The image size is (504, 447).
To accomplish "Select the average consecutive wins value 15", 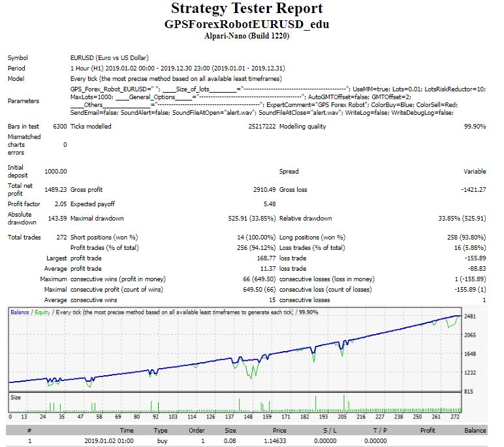I will tap(272, 300).
